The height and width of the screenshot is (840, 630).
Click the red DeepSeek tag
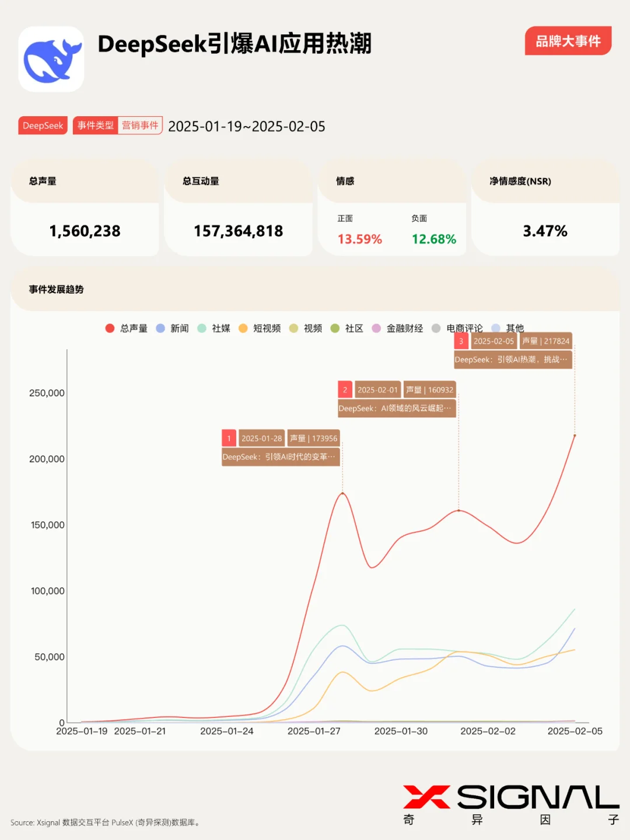pos(43,126)
